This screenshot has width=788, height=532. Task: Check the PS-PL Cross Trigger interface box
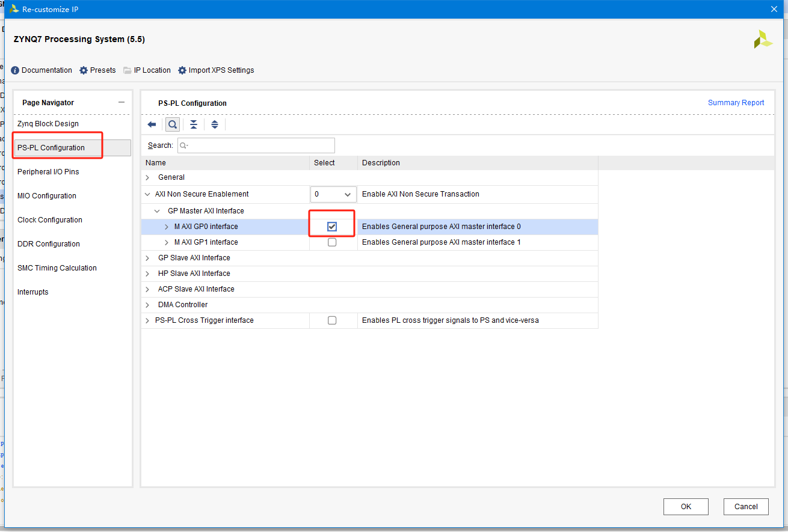[332, 320]
